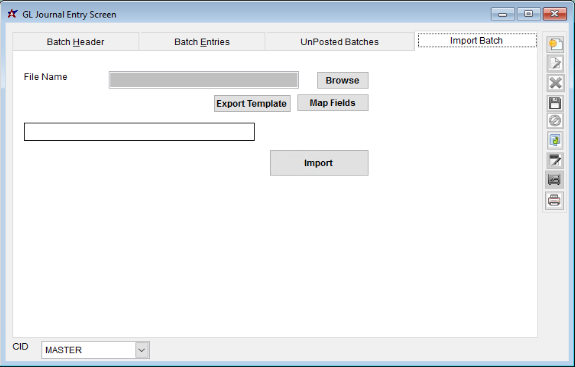
Task: Go to the UnPosted Batches tab
Action: (x=340, y=42)
